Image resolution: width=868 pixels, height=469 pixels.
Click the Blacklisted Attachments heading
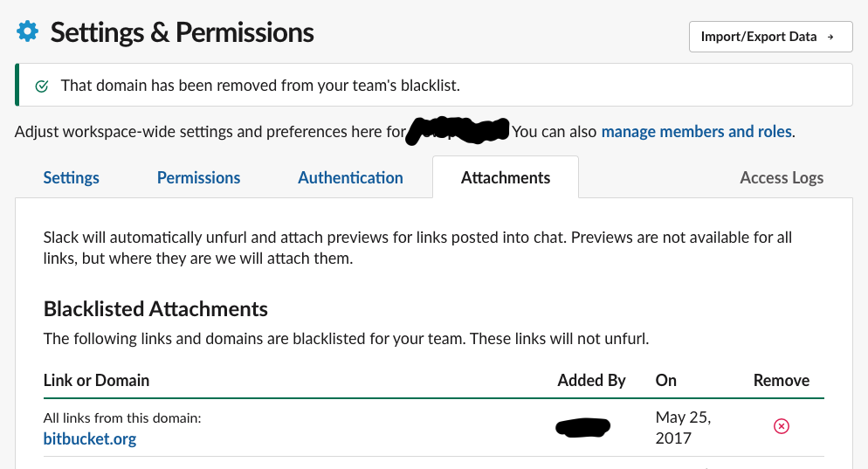pos(155,309)
